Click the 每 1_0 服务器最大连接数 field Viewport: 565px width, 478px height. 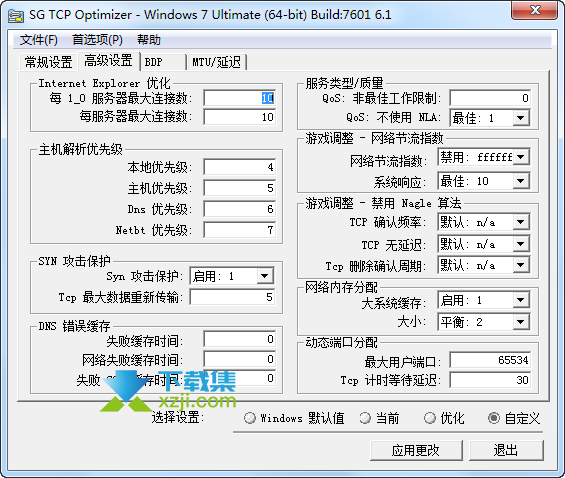tap(240, 98)
